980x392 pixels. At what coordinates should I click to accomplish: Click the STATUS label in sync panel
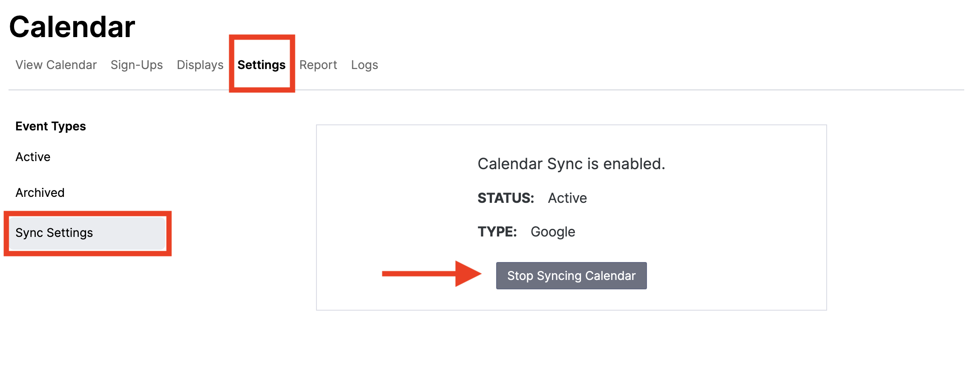coord(505,197)
